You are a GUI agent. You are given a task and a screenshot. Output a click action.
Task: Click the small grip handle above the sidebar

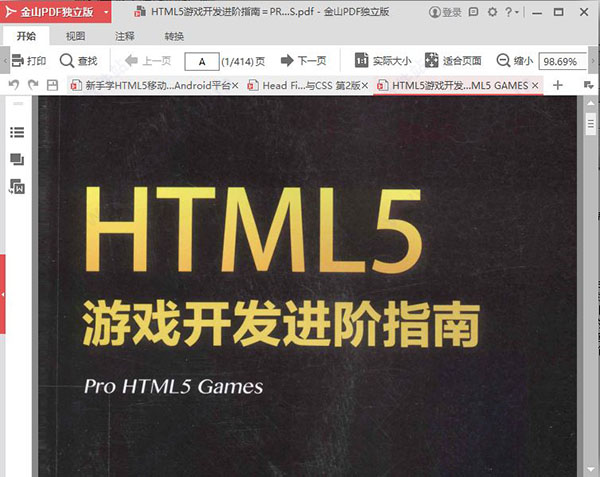click(x=18, y=104)
